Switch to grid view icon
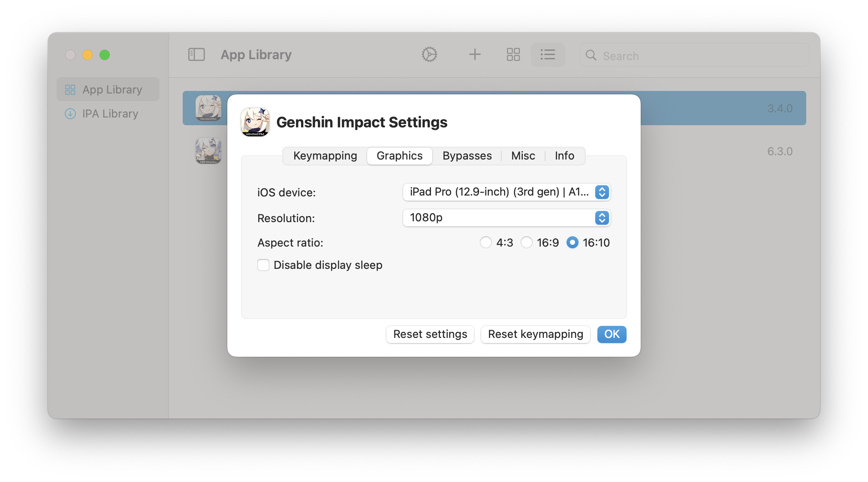868x482 pixels. 513,54
